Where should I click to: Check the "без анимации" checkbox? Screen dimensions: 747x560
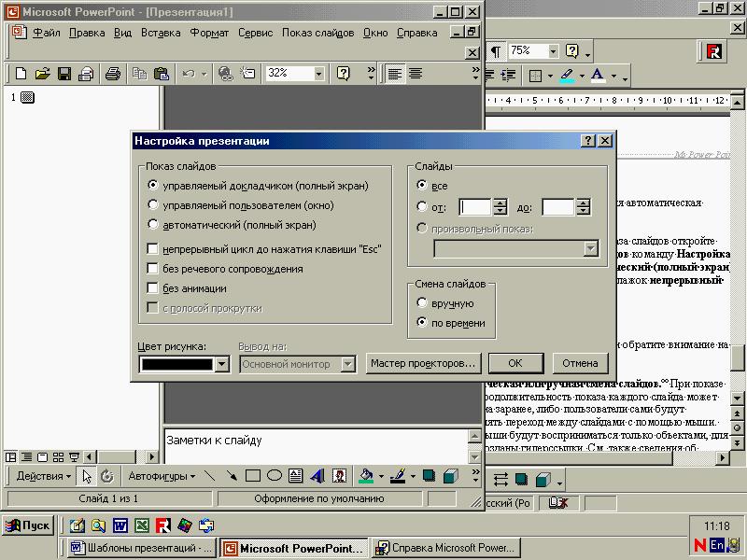click(152, 288)
